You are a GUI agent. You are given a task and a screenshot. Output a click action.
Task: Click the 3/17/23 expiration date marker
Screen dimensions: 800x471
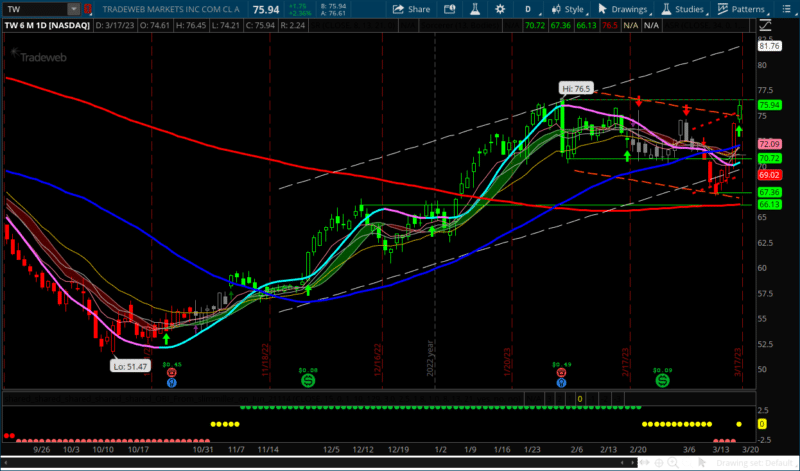[x=737, y=362]
